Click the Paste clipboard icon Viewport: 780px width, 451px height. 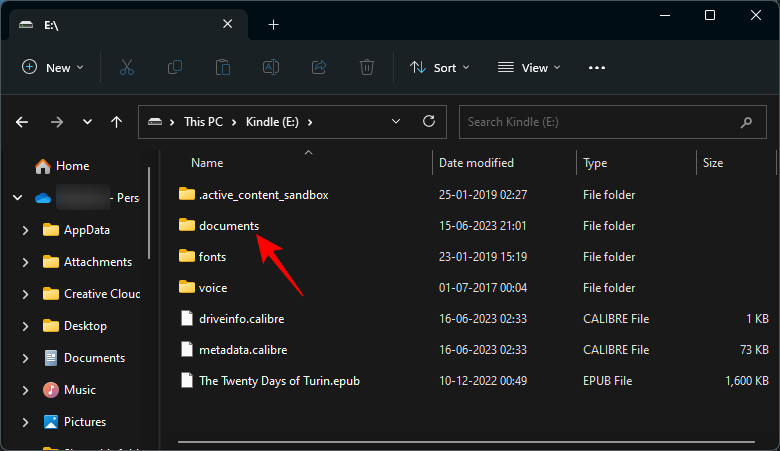coord(222,67)
